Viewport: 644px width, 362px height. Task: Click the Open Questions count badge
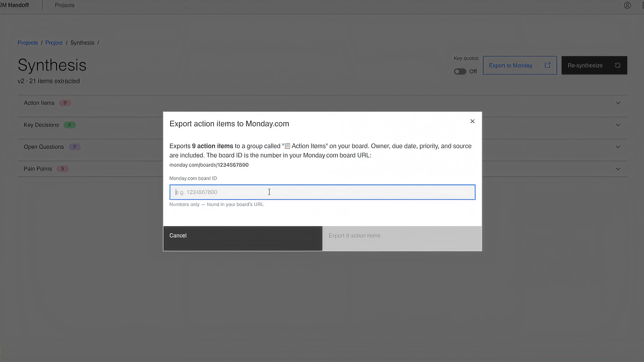[x=74, y=147]
